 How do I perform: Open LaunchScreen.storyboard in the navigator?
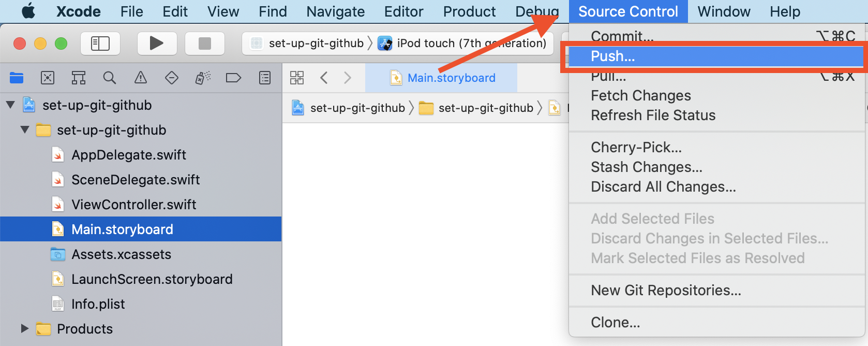click(x=152, y=279)
